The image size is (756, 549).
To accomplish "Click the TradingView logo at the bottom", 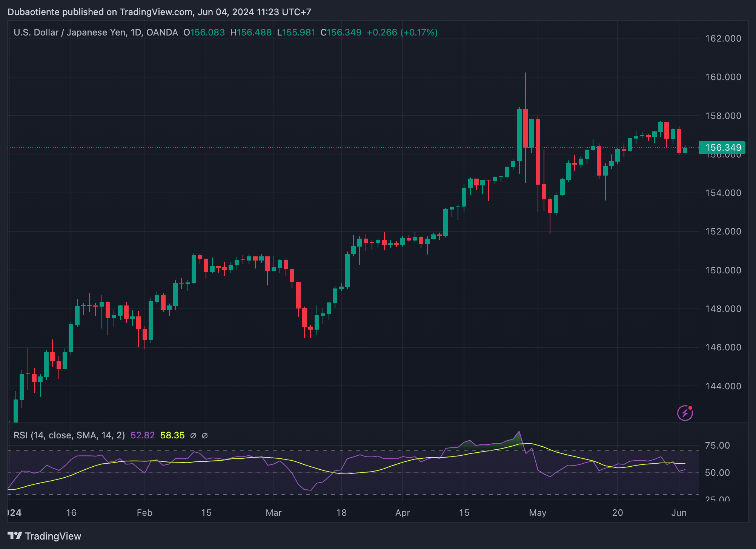I will pyautogui.click(x=45, y=536).
